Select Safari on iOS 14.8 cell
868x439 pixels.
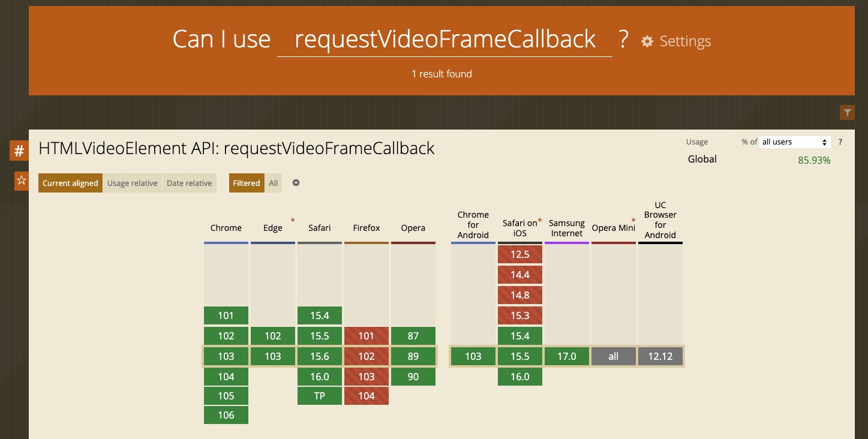[x=520, y=295]
